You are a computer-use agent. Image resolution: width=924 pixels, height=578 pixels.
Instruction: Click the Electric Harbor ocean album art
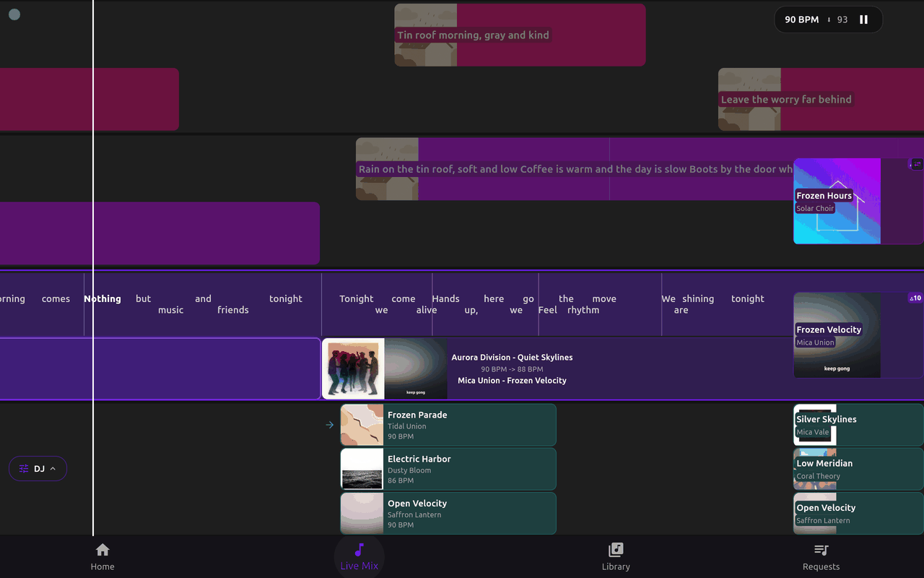(x=362, y=469)
